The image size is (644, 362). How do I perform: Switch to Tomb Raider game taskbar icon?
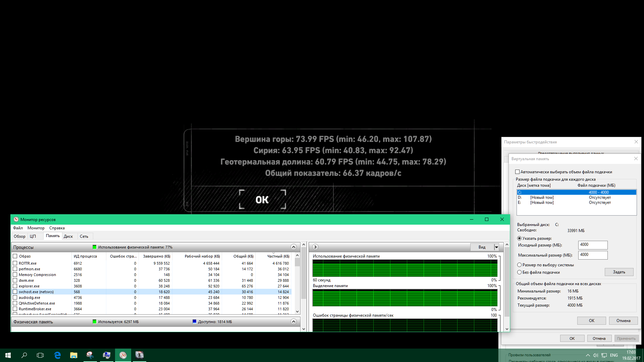point(140,355)
